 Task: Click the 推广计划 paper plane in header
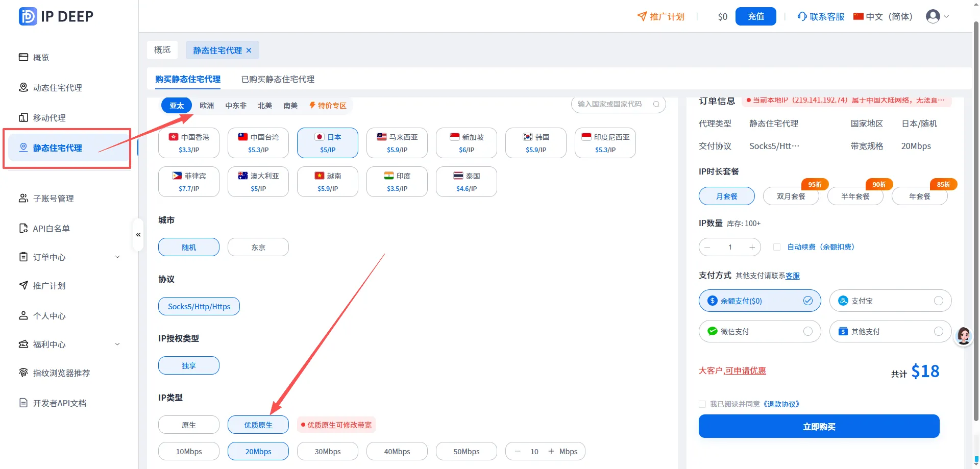click(x=642, y=16)
